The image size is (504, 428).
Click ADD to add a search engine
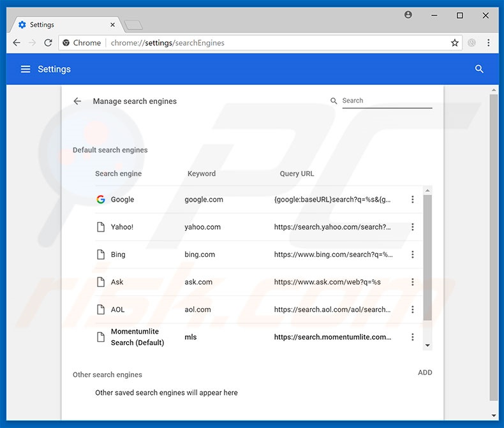(425, 373)
